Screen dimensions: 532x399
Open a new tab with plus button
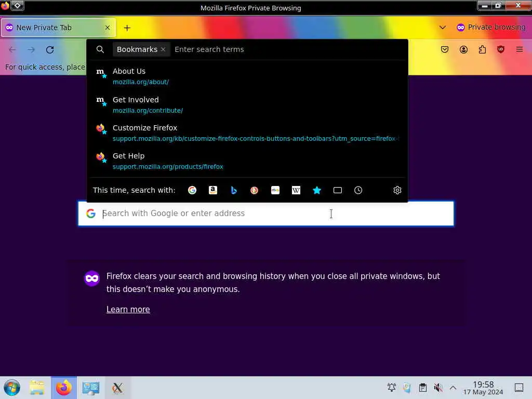[x=127, y=28]
